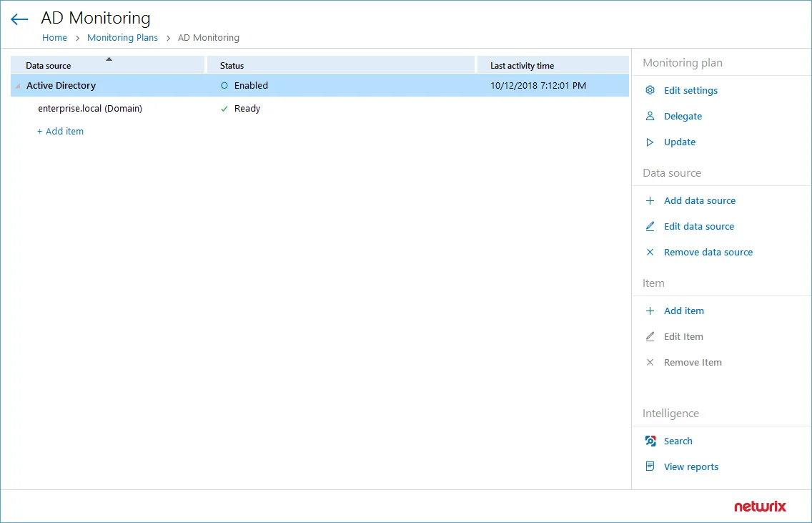This screenshot has width=812, height=523.
Task: Click the Edit Item link
Action: 683,337
